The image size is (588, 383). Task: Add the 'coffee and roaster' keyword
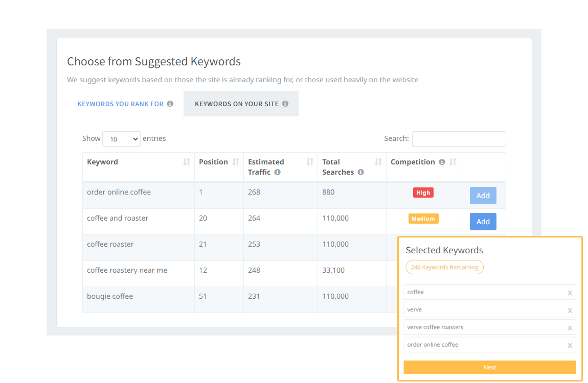(483, 222)
